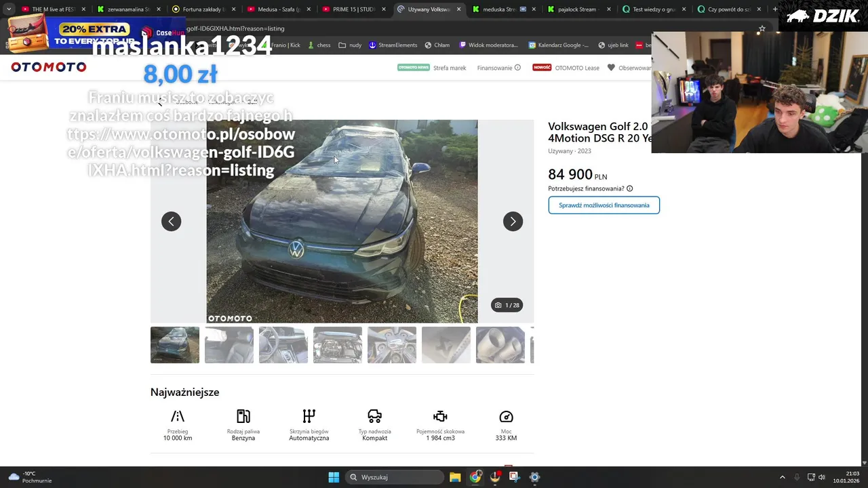Open Windows Start menu
This screenshot has width=868, height=488.
point(334,477)
